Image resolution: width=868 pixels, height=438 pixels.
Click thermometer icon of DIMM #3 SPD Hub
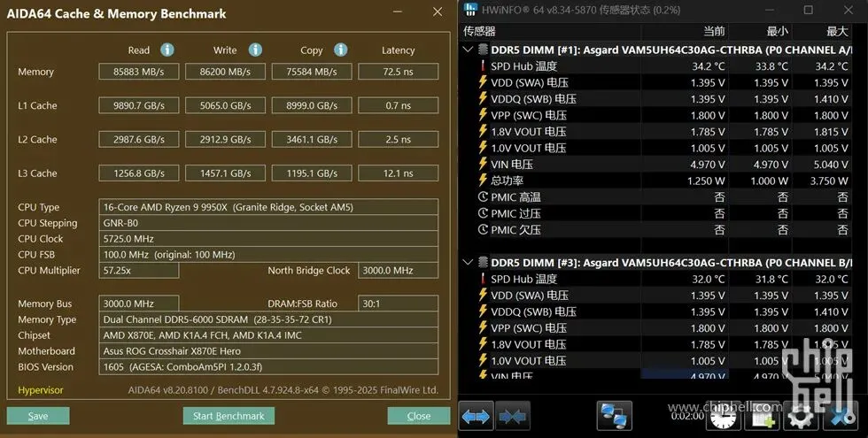[x=483, y=280]
